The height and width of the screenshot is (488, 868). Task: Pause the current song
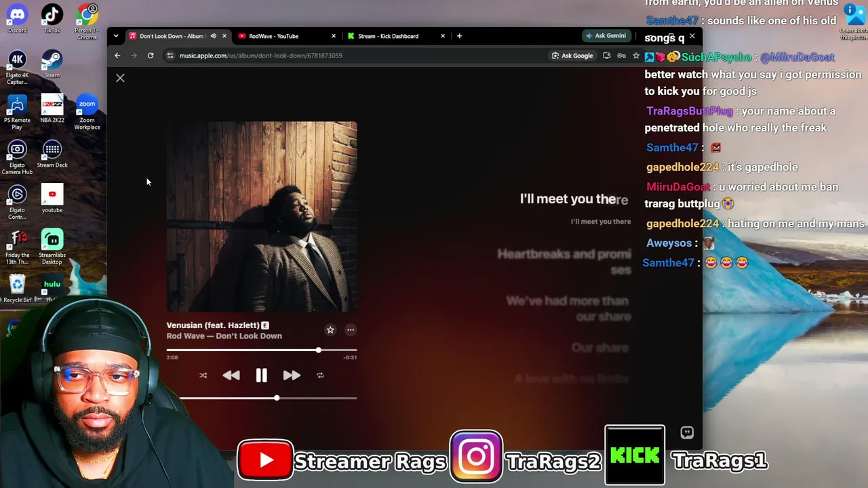point(262,375)
